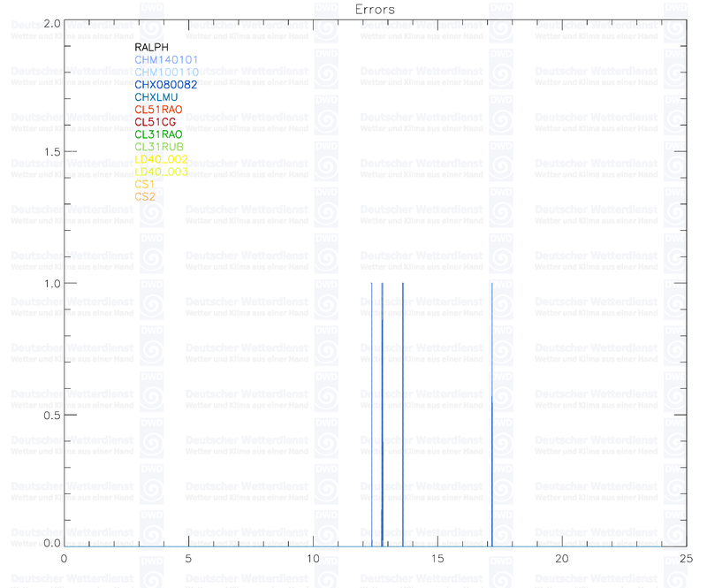The image size is (707, 588).
Task: Click the blue error spike near hour 17
Action: coord(492,415)
